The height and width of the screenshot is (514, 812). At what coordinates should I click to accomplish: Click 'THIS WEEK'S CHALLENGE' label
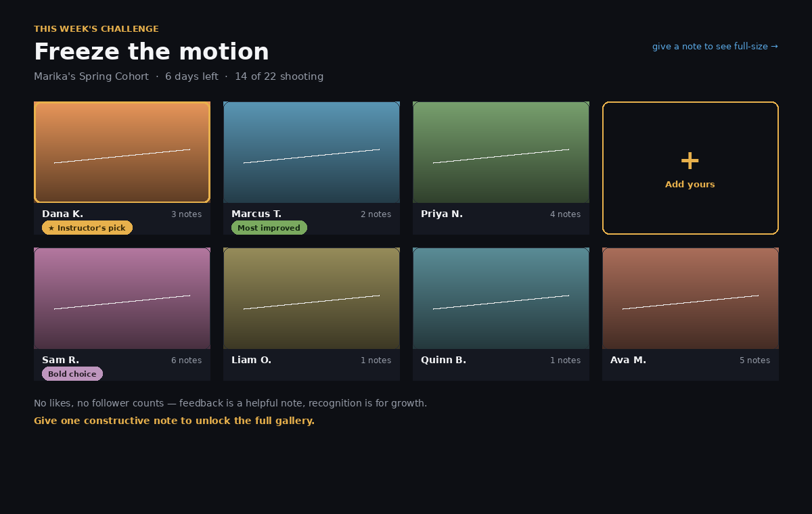tap(96, 29)
